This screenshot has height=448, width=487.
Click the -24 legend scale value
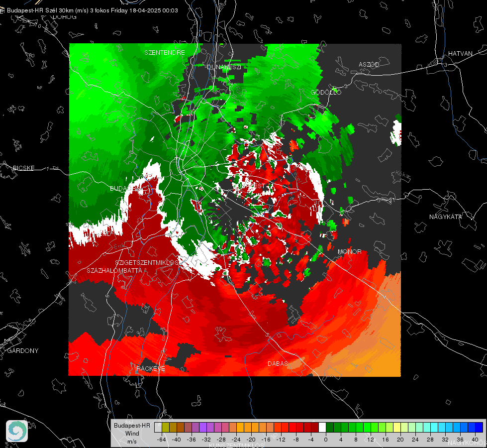tap(236, 440)
